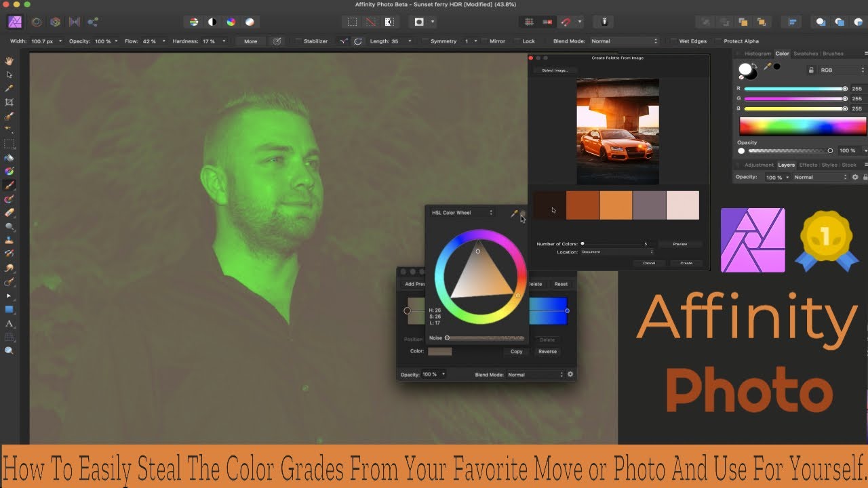Image resolution: width=868 pixels, height=488 pixels.
Task: Click the Select Image button
Action: (555, 70)
